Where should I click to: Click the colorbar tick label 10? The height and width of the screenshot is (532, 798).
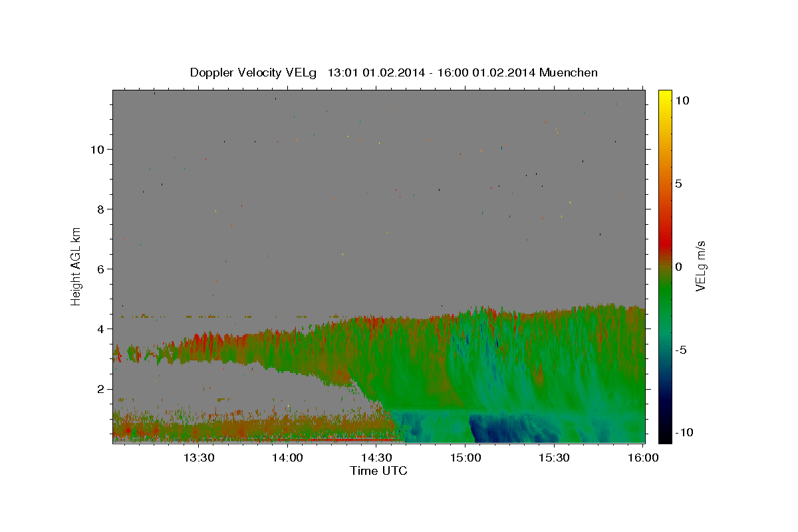pos(682,100)
